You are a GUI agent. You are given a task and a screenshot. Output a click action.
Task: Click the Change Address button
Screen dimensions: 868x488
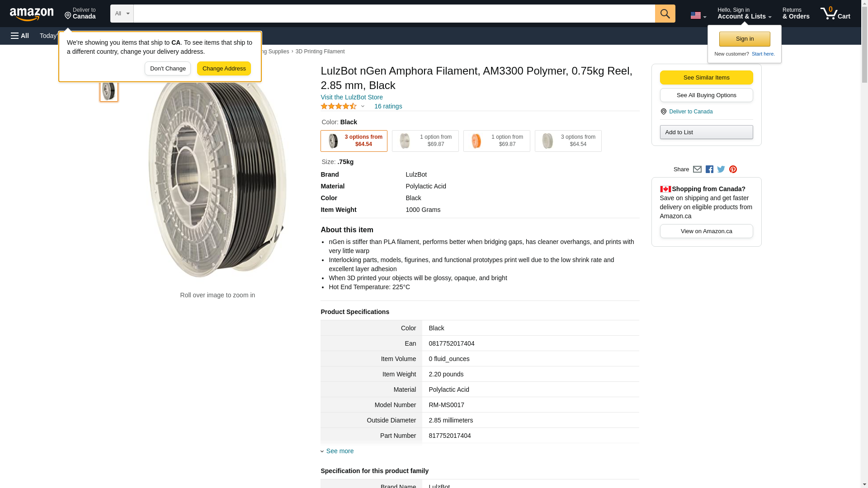(224, 69)
